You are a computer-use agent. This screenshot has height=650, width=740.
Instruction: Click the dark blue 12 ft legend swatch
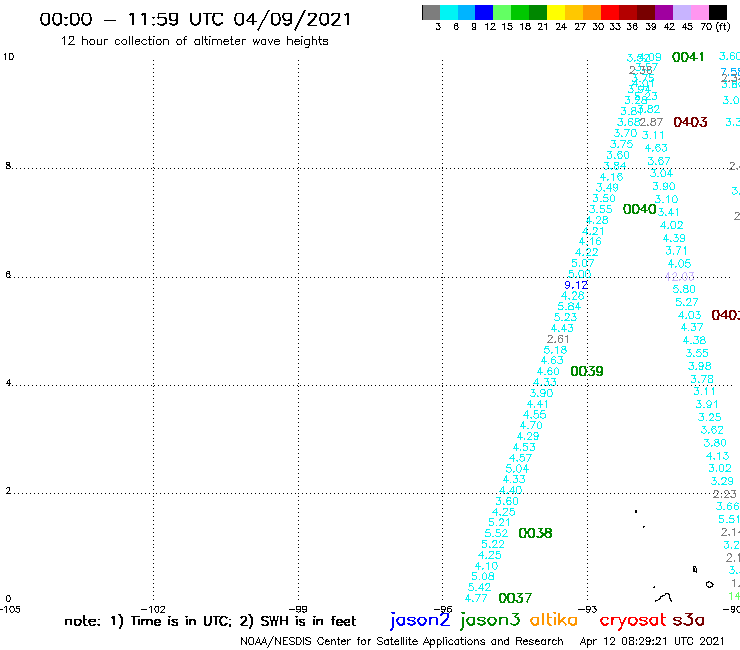click(x=485, y=12)
